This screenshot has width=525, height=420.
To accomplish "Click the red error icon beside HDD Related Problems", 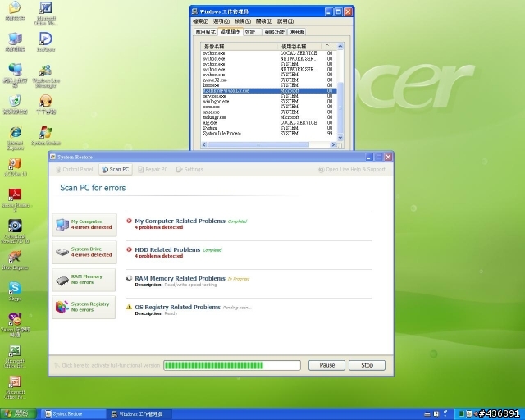I will 130,249.
